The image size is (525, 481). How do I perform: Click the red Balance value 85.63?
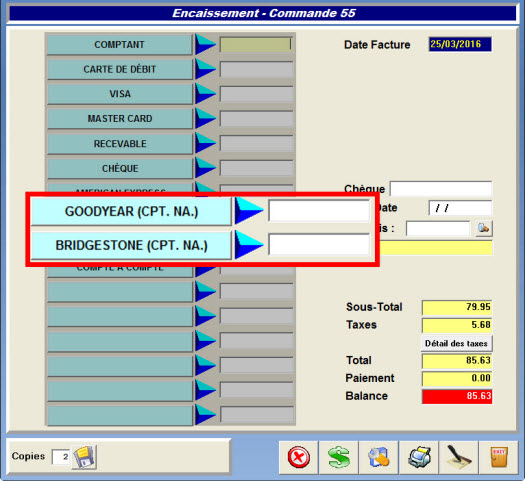click(x=457, y=396)
